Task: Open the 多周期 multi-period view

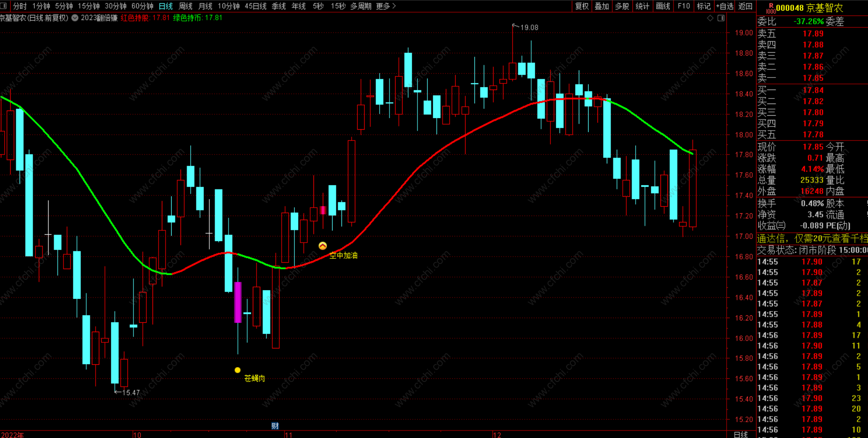Action: [361, 6]
